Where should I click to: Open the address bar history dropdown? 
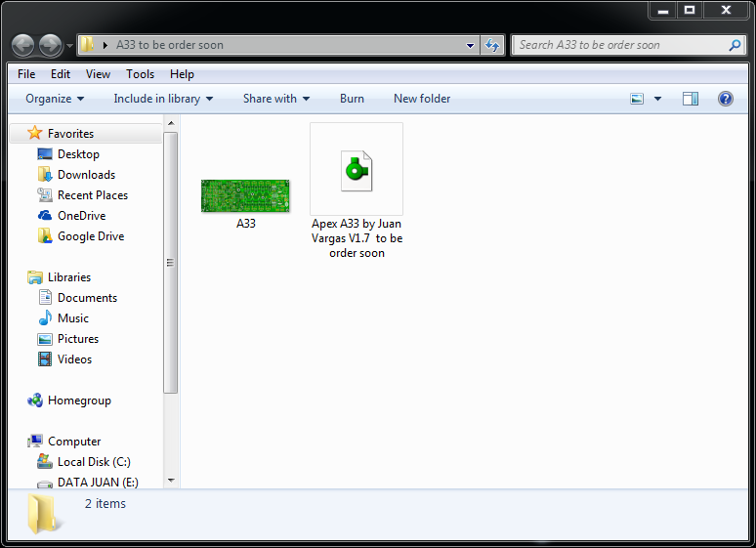470,45
